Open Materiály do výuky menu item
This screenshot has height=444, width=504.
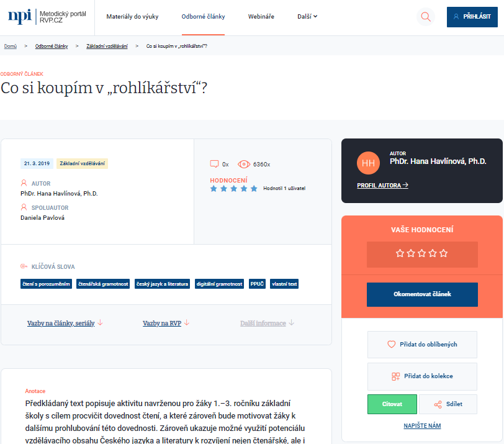point(132,17)
